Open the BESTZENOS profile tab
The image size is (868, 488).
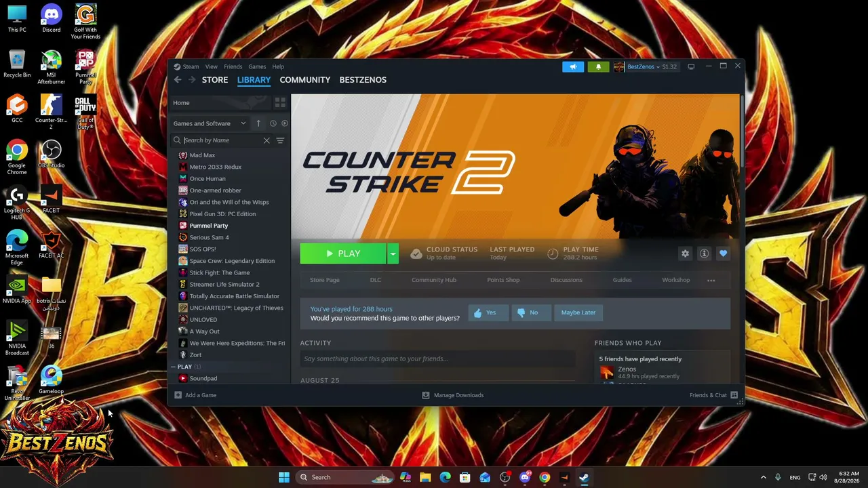363,80
